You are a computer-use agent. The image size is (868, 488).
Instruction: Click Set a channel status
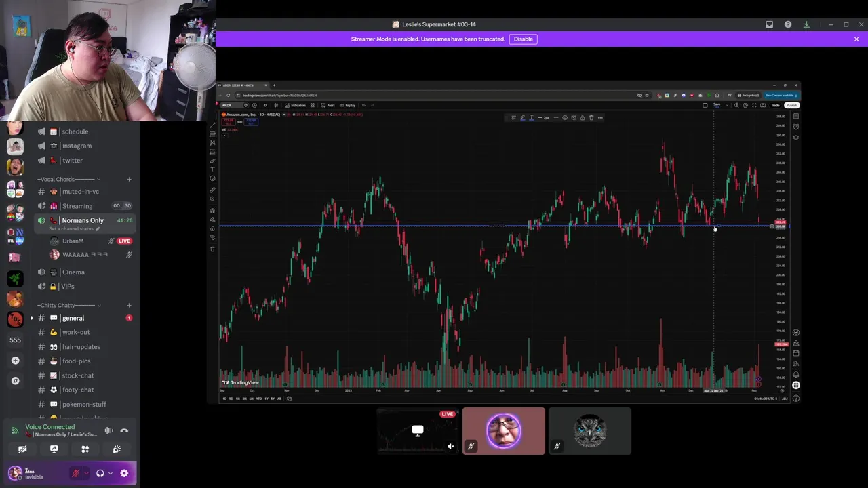pyautogui.click(x=74, y=229)
